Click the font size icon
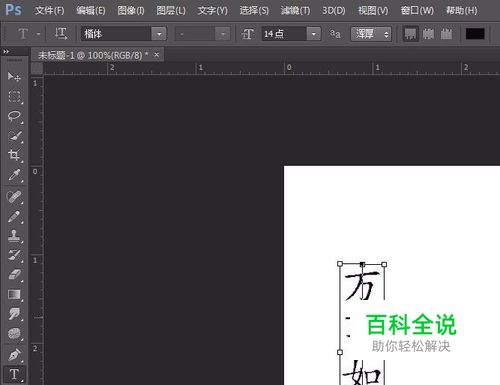The width and height of the screenshot is (500, 385). point(247,34)
